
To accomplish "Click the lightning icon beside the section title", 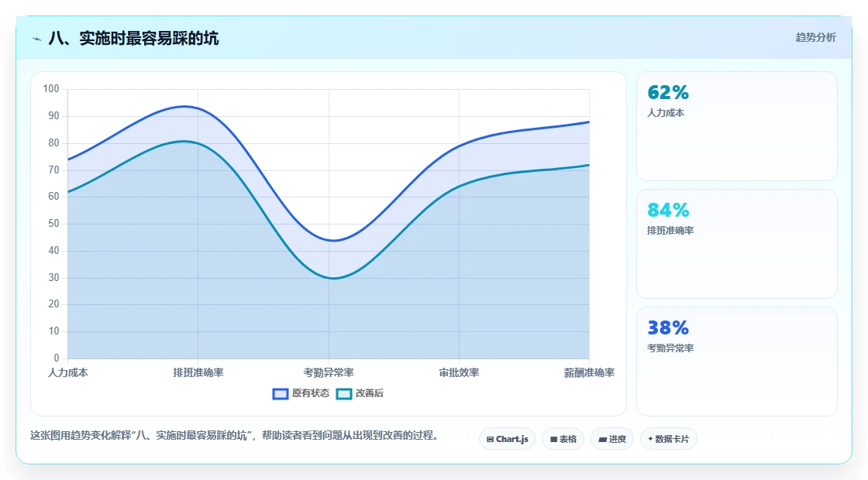I will (x=37, y=39).
